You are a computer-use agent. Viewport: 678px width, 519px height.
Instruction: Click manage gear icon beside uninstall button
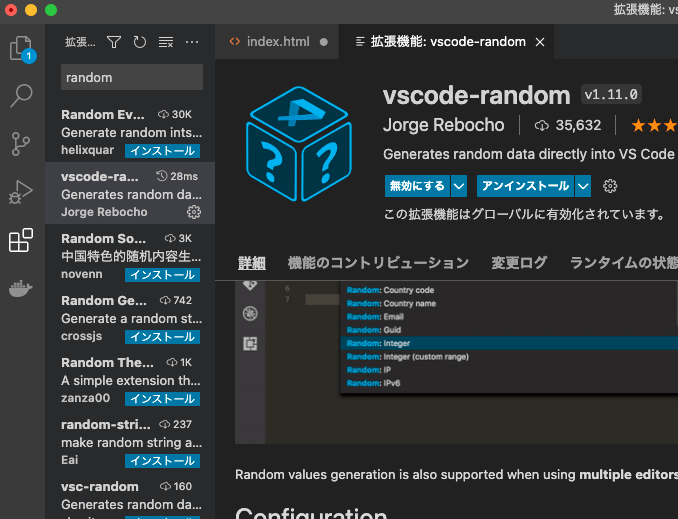click(x=610, y=186)
